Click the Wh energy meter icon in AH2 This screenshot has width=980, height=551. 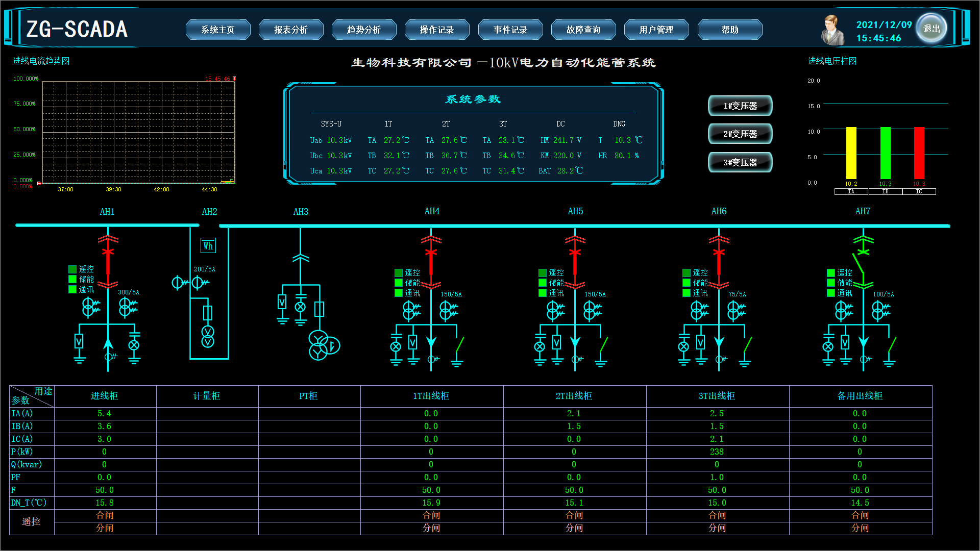(x=208, y=246)
